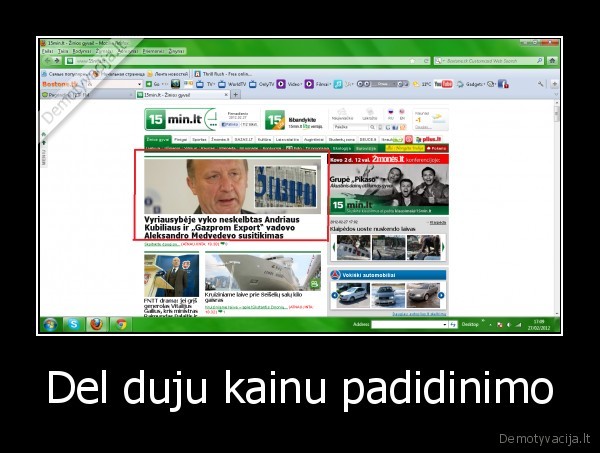Image resolution: width=600 pixels, height=453 pixels.
Task: Open the Filmai toolbar dropdown
Action: tap(318, 84)
